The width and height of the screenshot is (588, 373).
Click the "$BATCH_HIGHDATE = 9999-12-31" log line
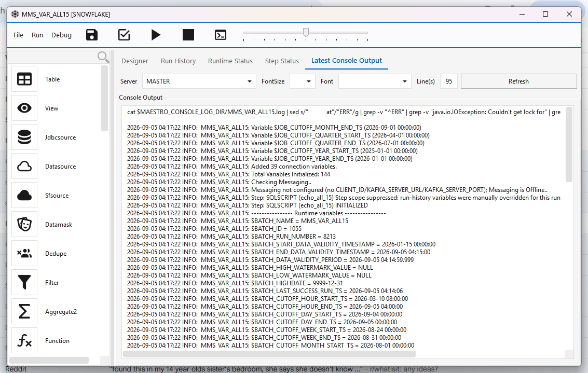[x=235, y=283]
